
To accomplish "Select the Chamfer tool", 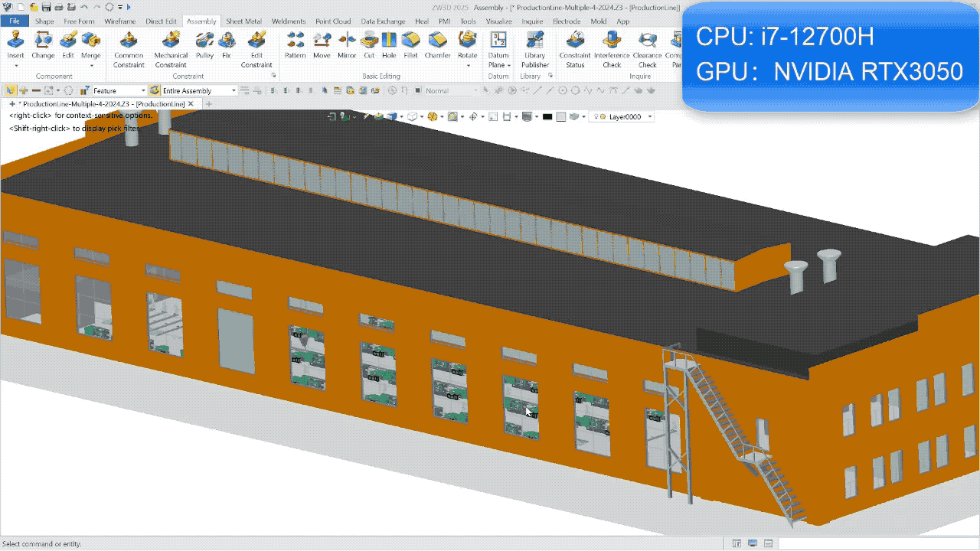I will point(437,44).
